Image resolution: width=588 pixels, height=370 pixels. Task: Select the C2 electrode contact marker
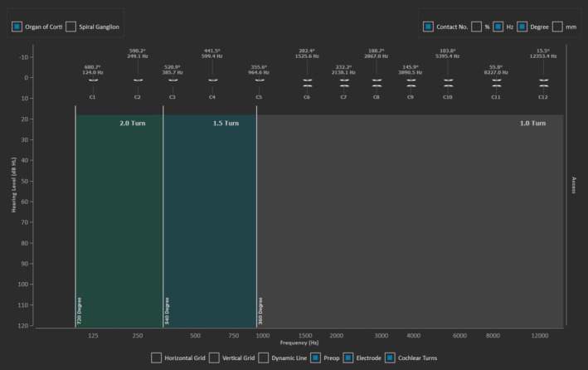click(x=138, y=80)
